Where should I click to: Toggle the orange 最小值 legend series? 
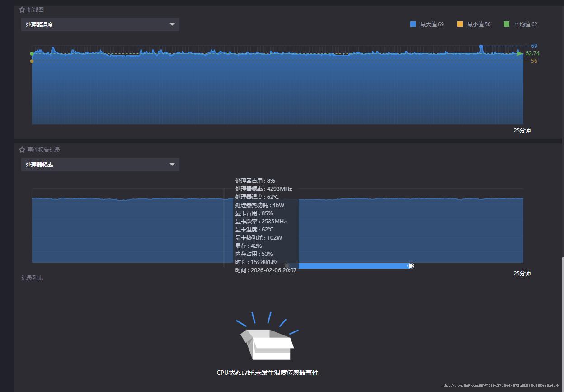tap(460, 24)
